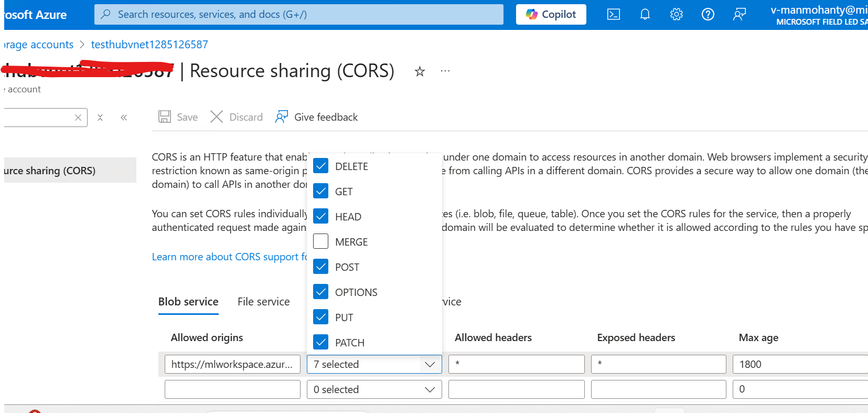Edit Exposed headers field containing asterisk
868x413 pixels.
(659, 364)
